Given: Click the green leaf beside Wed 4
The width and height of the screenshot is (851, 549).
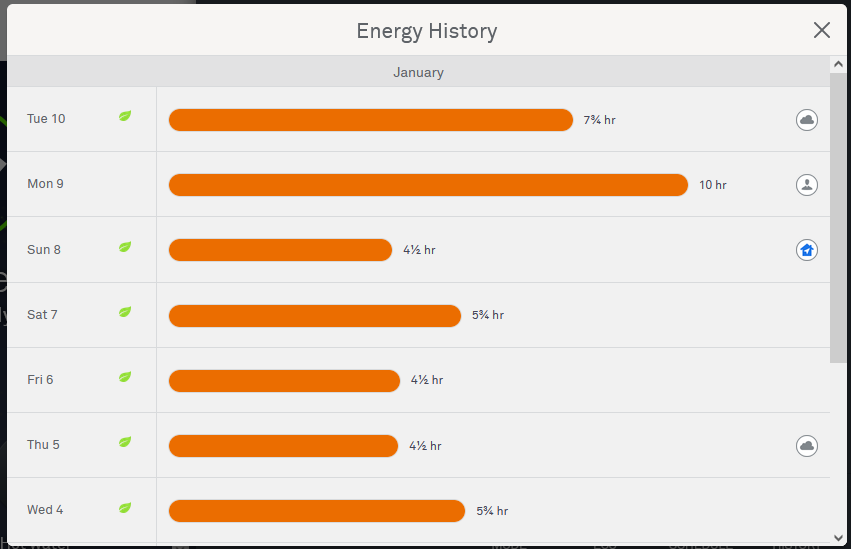Looking at the screenshot, I should pos(125,508).
